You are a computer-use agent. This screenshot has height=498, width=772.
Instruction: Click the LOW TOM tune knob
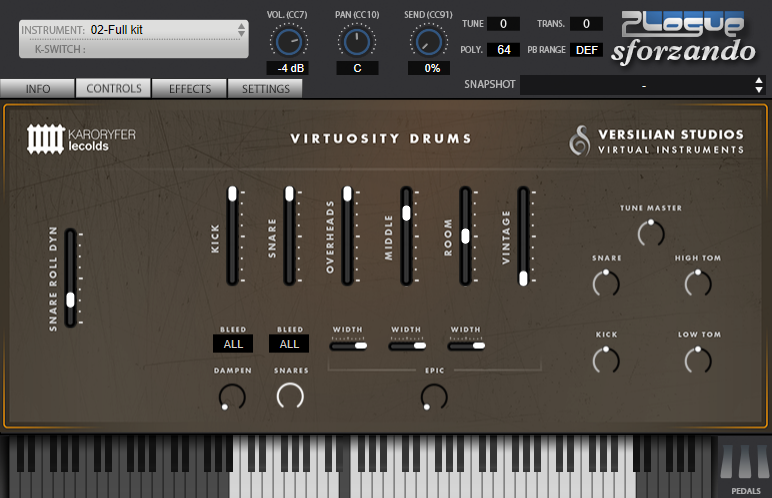(x=698, y=361)
